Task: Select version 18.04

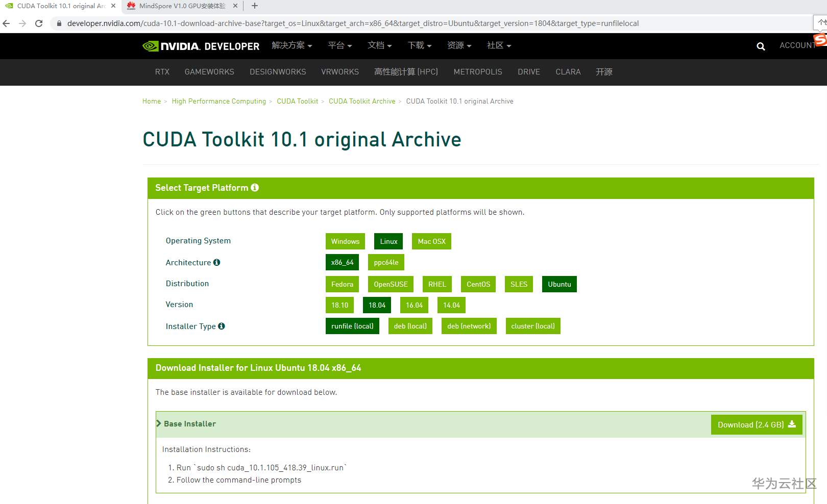Action: click(377, 305)
